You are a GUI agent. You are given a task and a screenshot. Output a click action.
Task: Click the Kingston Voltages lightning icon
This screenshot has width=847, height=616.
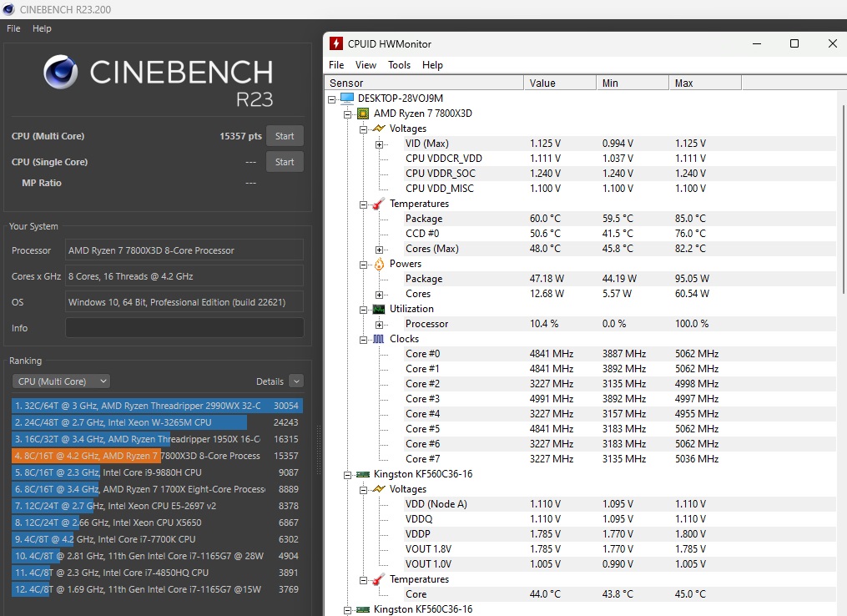[379, 489]
